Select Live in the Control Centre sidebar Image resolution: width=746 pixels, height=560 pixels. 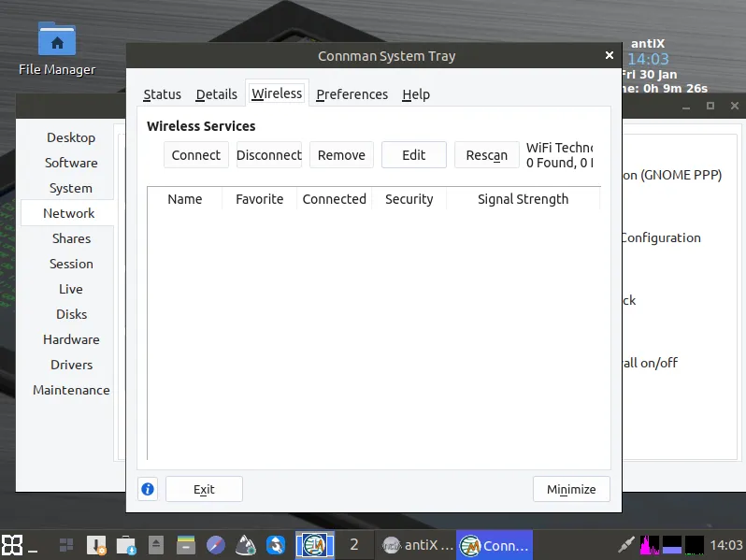(71, 289)
